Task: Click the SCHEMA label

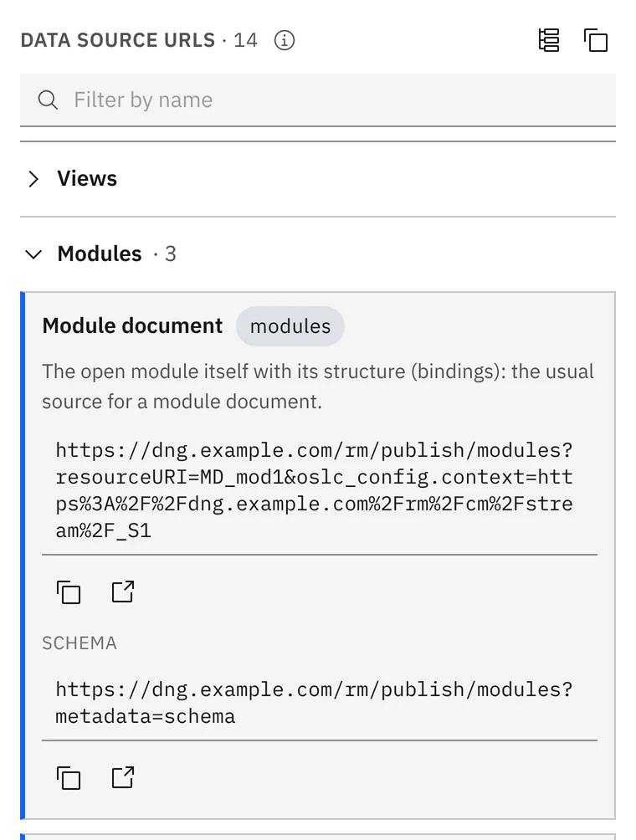Action: (x=79, y=643)
